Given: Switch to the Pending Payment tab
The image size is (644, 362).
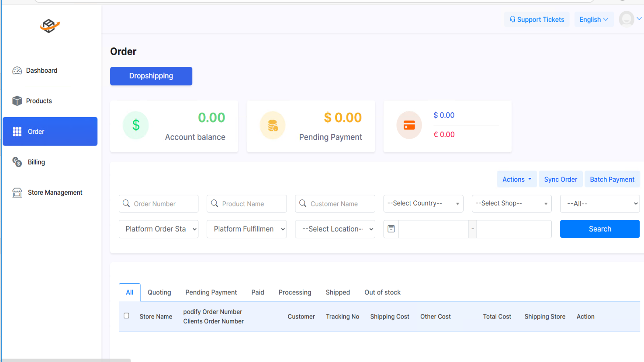Looking at the screenshot, I should coord(211,292).
